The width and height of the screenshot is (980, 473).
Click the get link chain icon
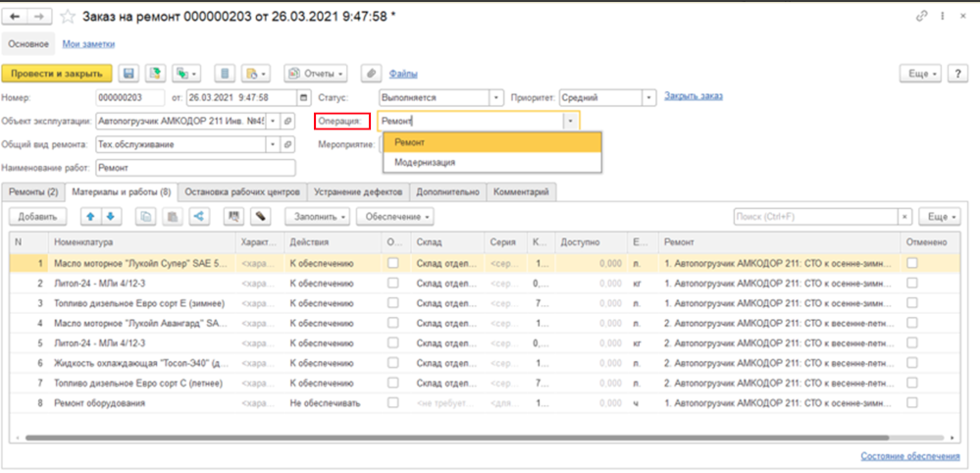tap(921, 17)
